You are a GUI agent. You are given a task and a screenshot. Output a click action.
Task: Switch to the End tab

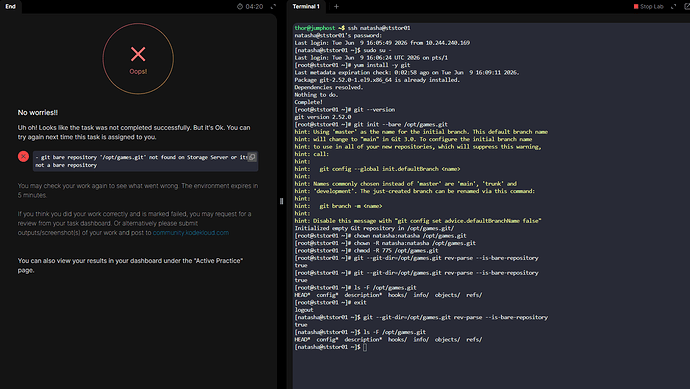pyautogui.click(x=11, y=6)
